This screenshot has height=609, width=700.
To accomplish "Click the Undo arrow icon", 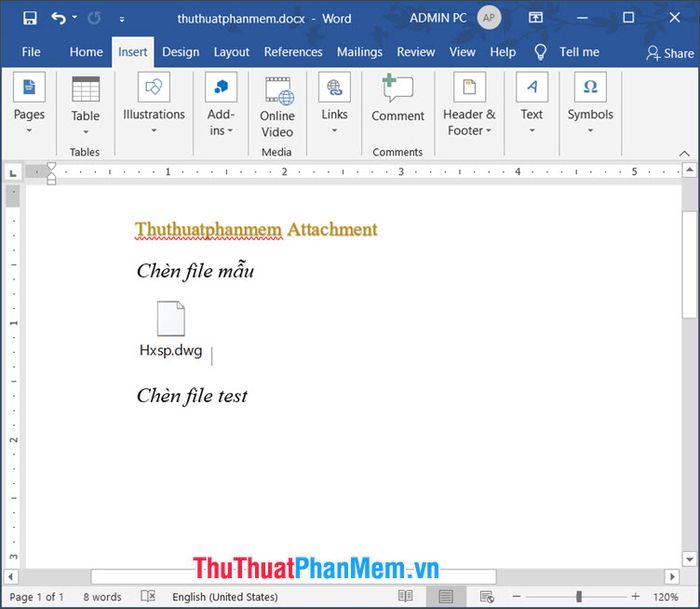I will 58,18.
